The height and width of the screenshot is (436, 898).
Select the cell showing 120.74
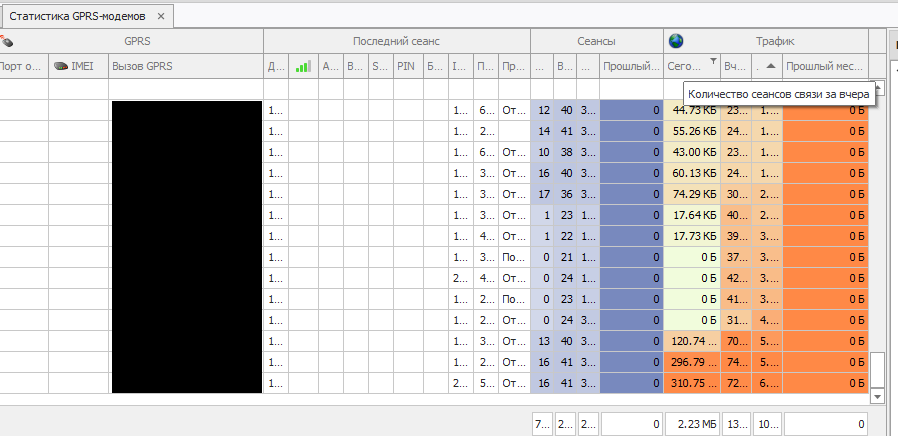click(692, 341)
